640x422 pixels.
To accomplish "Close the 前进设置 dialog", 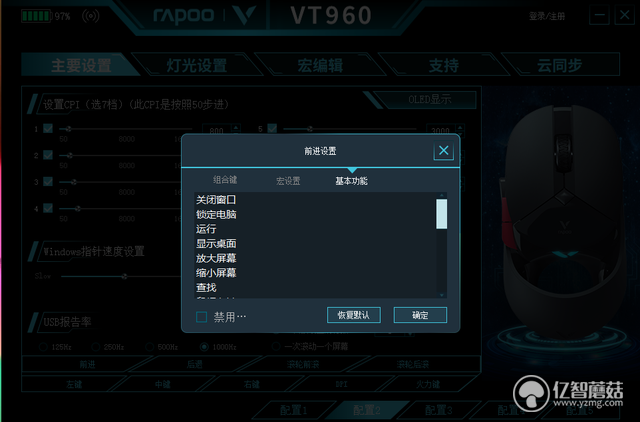I will tap(443, 151).
